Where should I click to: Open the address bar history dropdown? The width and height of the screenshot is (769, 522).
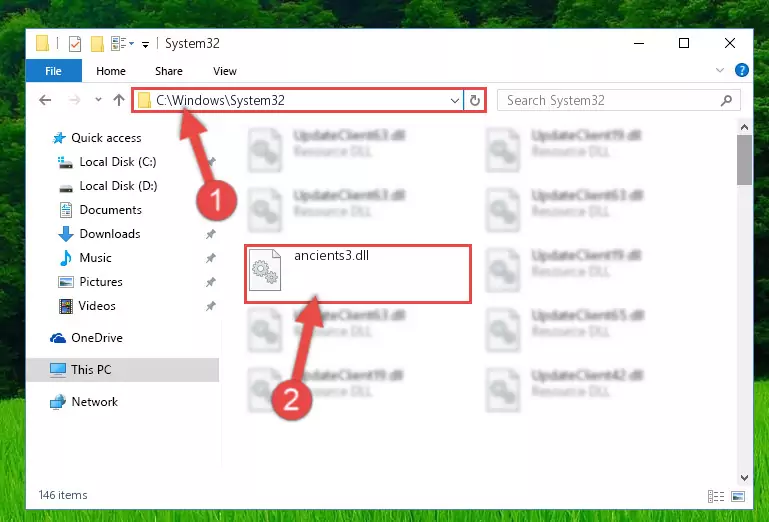coord(455,101)
